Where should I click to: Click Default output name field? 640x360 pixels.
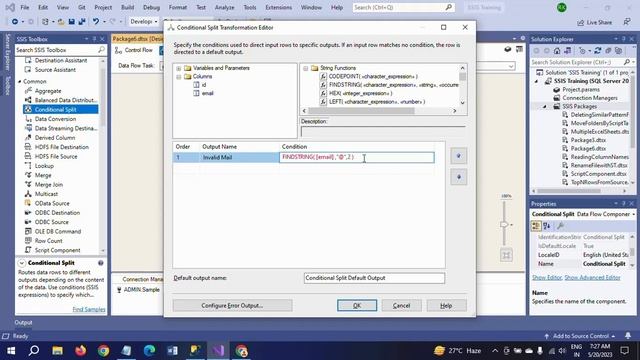pos(374,278)
